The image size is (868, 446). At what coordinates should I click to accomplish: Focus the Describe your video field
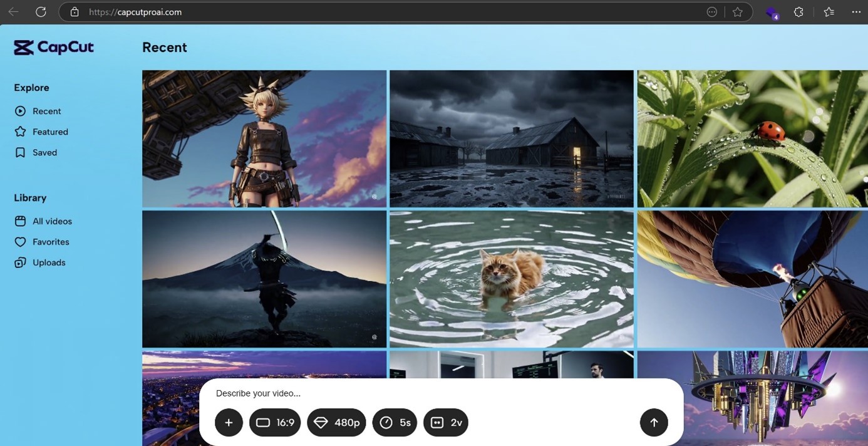click(x=441, y=393)
